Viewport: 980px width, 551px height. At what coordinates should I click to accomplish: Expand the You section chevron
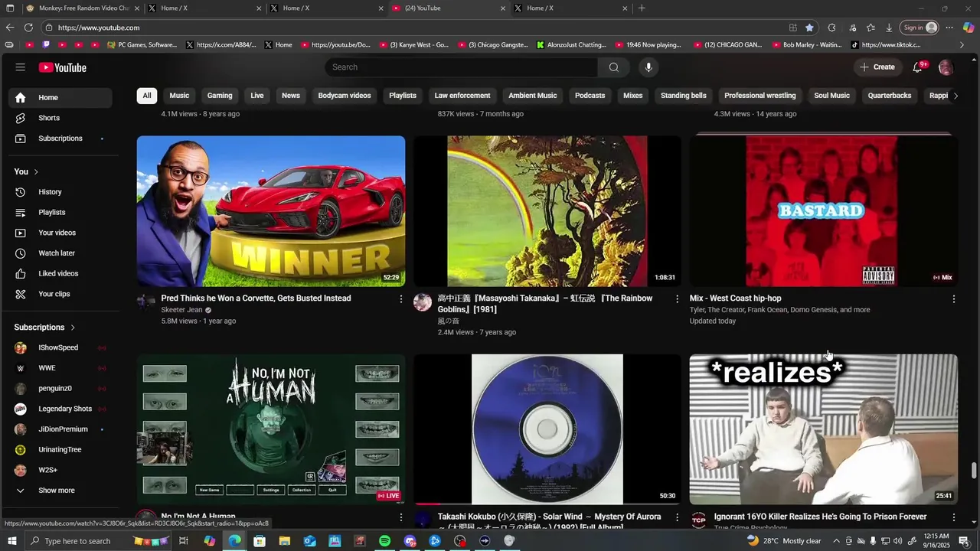coord(36,171)
